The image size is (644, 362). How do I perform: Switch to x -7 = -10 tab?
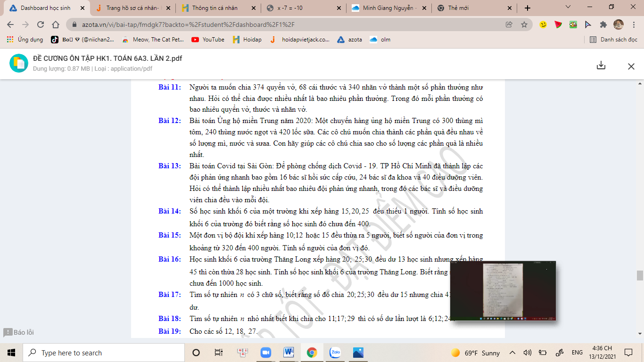click(304, 8)
